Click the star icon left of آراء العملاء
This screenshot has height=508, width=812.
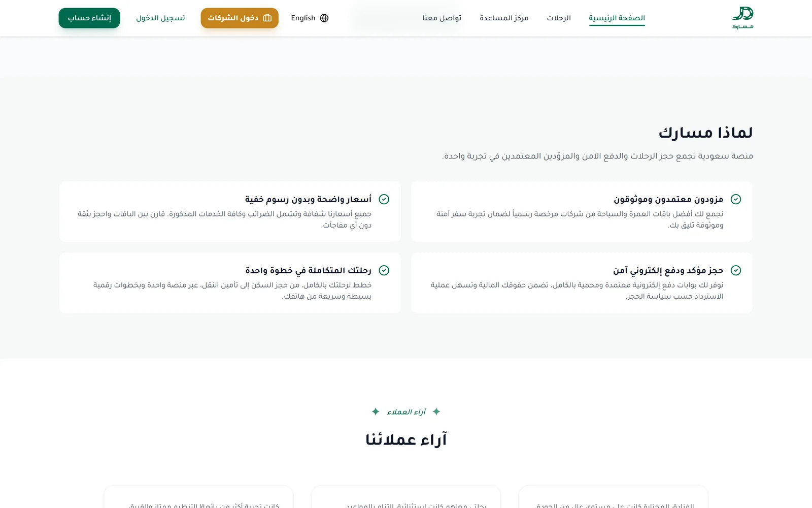pyautogui.click(x=376, y=411)
